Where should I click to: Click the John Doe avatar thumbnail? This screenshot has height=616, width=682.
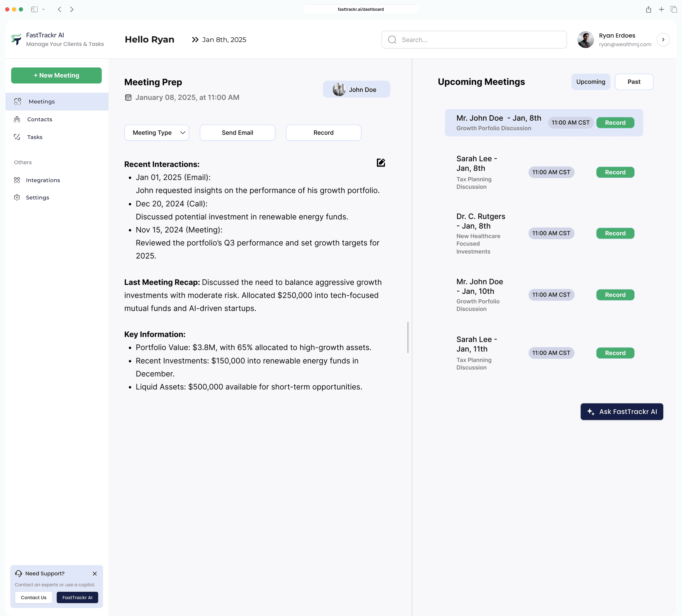(x=339, y=89)
